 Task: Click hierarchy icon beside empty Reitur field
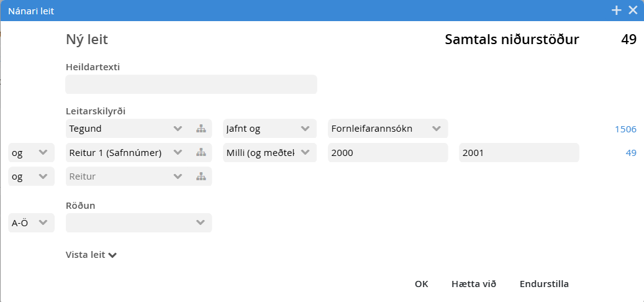coord(201,176)
